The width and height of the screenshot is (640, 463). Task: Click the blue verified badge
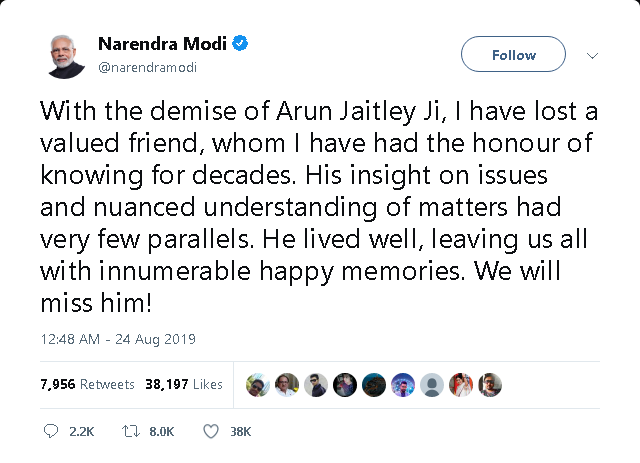click(241, 43)
